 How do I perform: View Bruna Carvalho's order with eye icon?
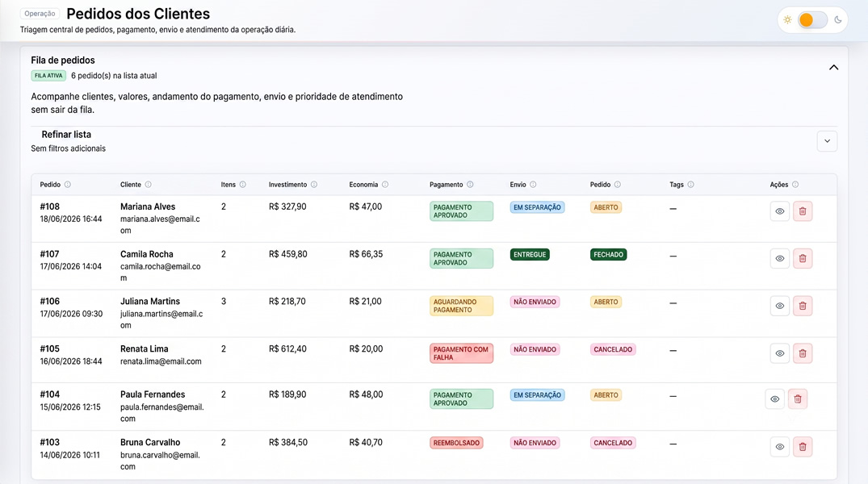tap(779, 447)
